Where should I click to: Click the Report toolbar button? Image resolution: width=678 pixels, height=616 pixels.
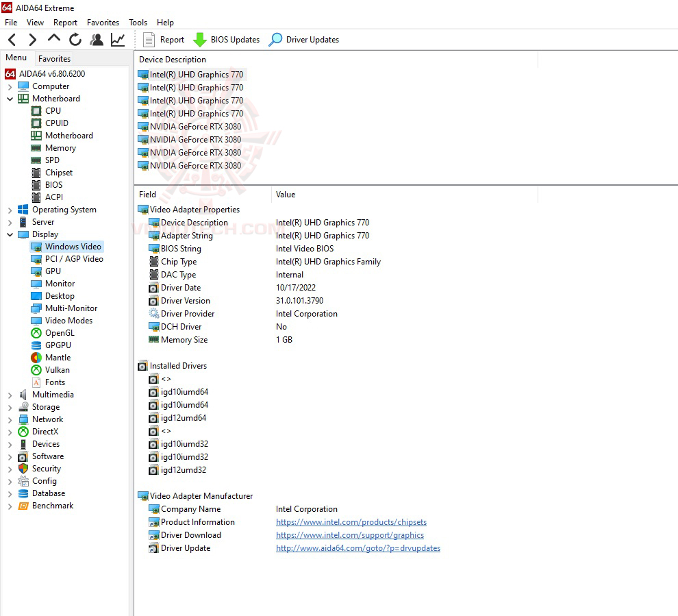coord(164,40)
